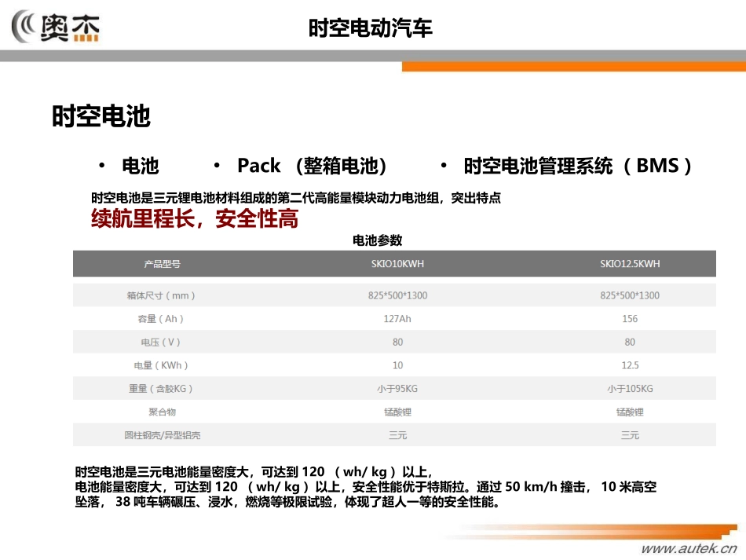Select the row label 电量 (KWh)
Screen dimensions: 746x560
coord(161,365)
